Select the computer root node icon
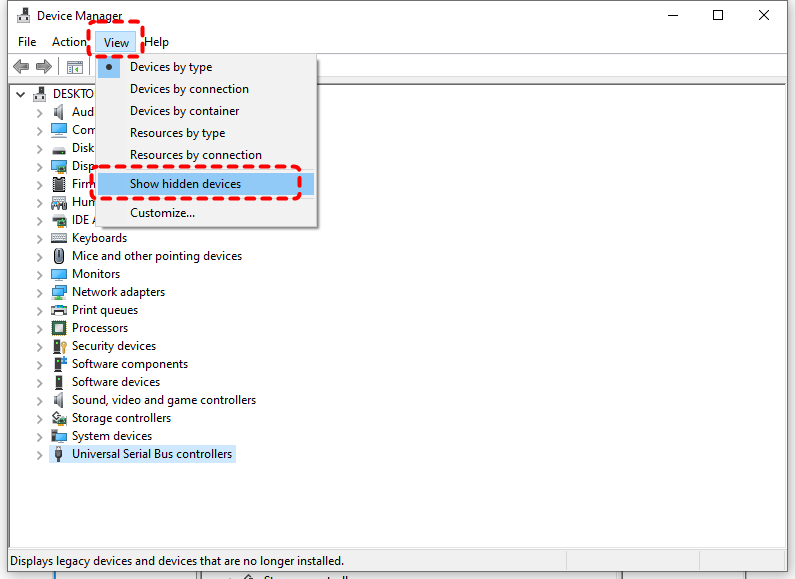The height and width of the screenshot is (579, 795). [x=40, y=94]
